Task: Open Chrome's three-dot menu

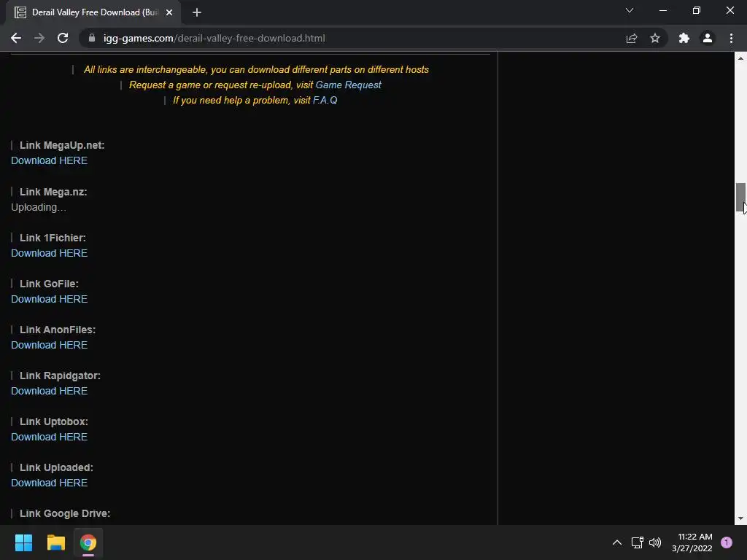Action: click(x=731, y=38)
